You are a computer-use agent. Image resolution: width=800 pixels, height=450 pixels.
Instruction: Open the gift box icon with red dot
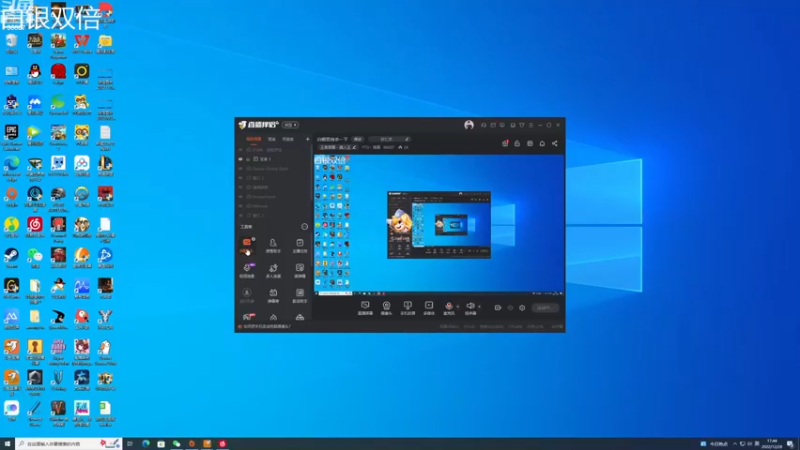click(505, 143)
